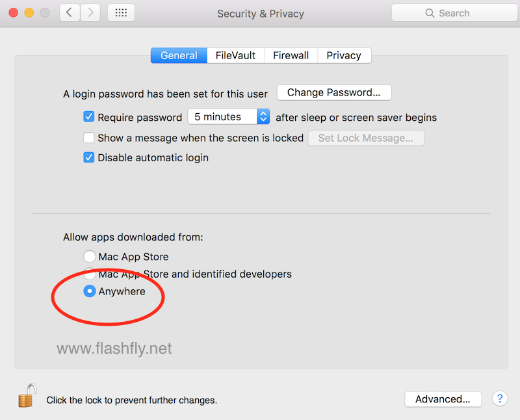The width and height of the screenshot is (520, 420).
Task: Go forward with the right arrow
Action: point(90,12)
